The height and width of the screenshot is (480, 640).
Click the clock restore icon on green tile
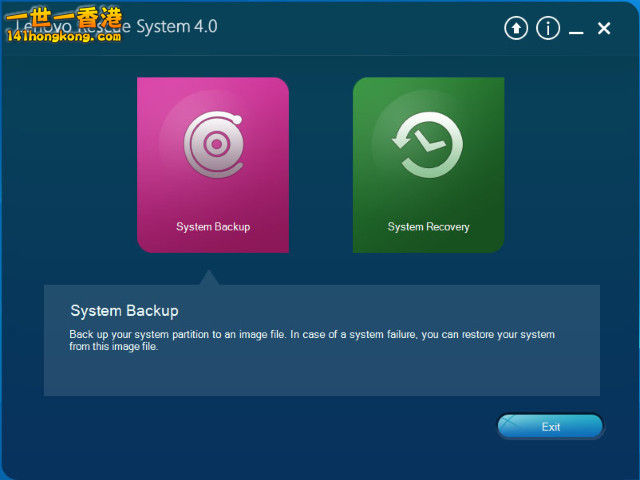click(428, 145)
